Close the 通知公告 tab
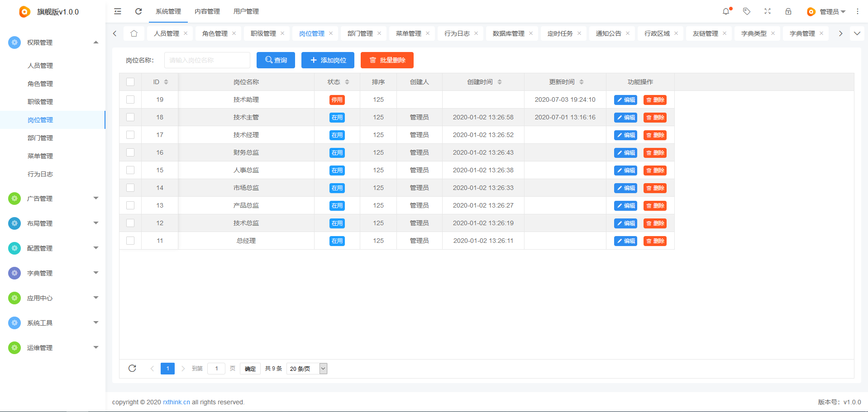Screen dimensions: 868x412 click(x=628, y=33)
